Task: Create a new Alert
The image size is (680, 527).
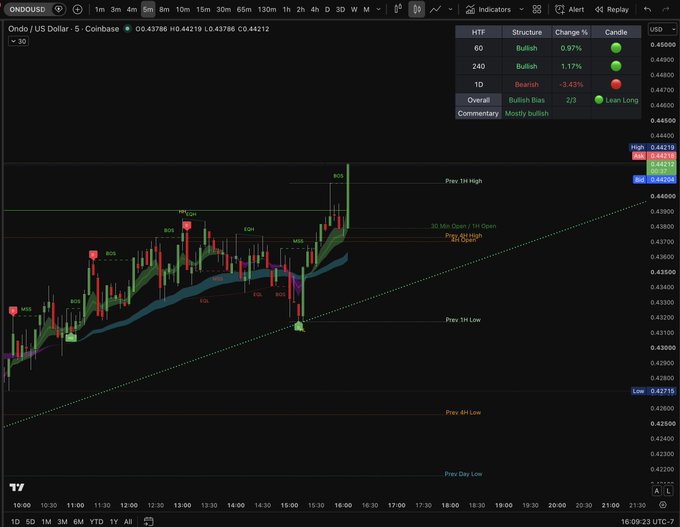Action: coord(569,9)
